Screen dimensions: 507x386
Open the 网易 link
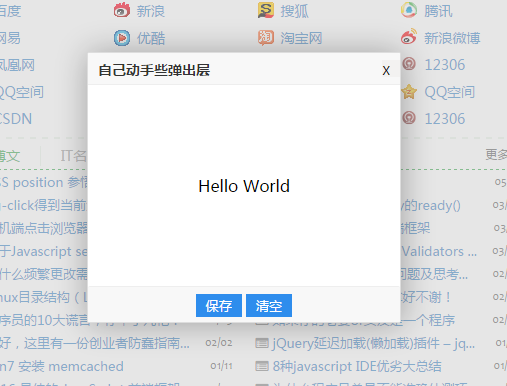10,38
